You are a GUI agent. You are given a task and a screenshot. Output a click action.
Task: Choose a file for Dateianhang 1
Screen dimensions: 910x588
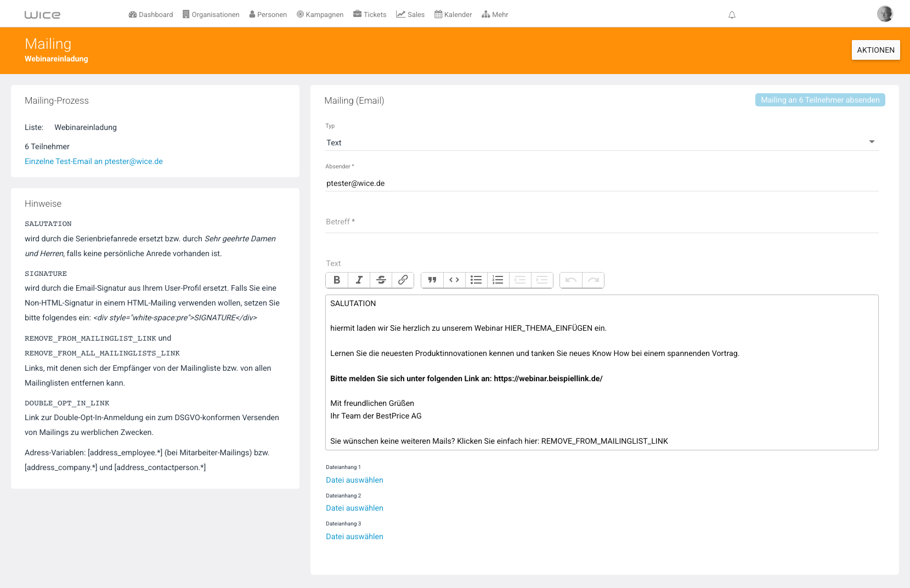click(354, 480)
